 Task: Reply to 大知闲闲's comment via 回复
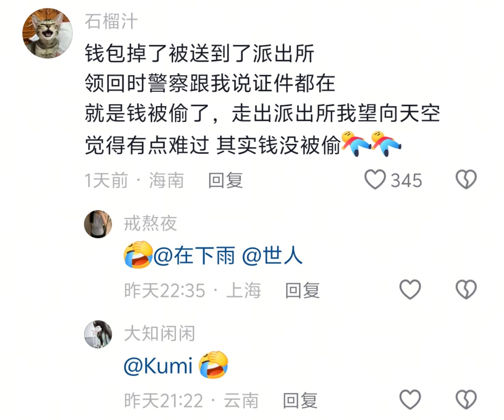[300, 400]
